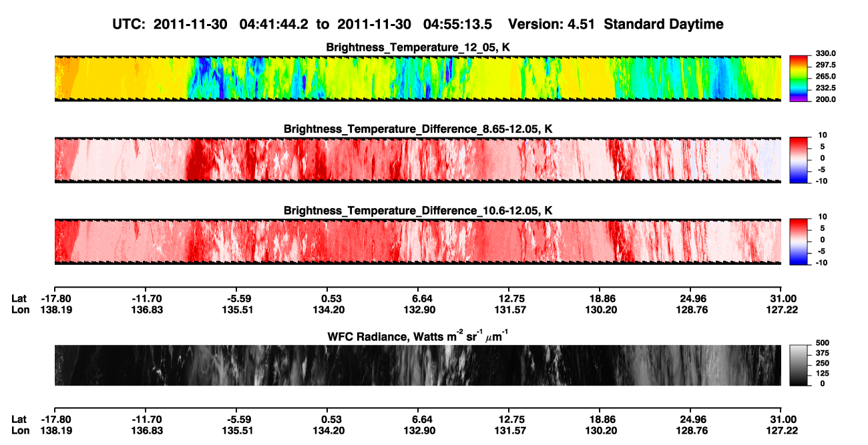
Task: Click longitude 130.20 on the bottom axis under WFC strip
Action: click(600, 430)
